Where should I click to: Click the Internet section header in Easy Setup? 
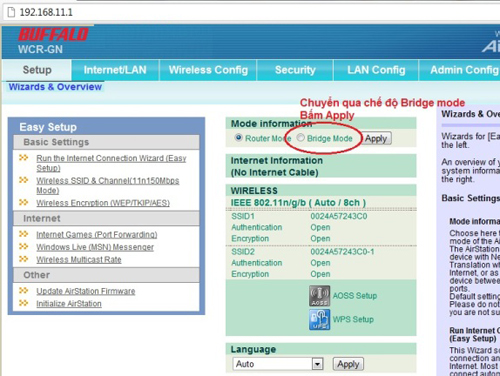pyautogui.click(x=106, y=219)
